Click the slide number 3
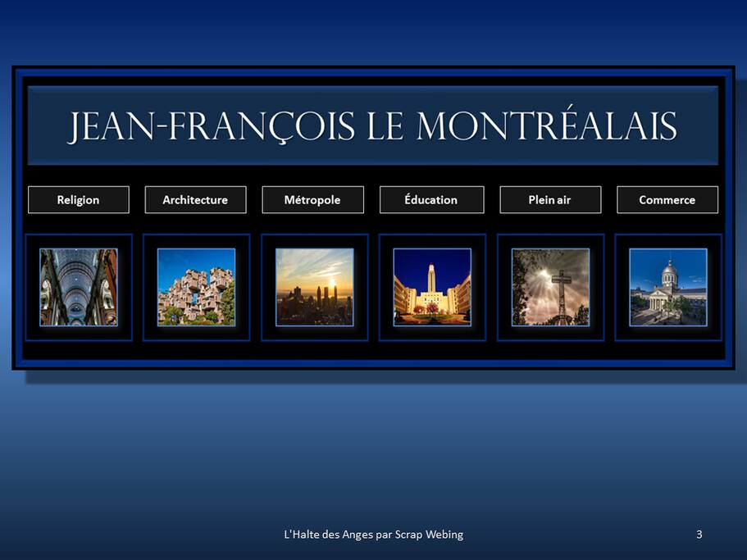Image resolution: width=747 pixels, height=560 pixels. [x=699, y=535]
